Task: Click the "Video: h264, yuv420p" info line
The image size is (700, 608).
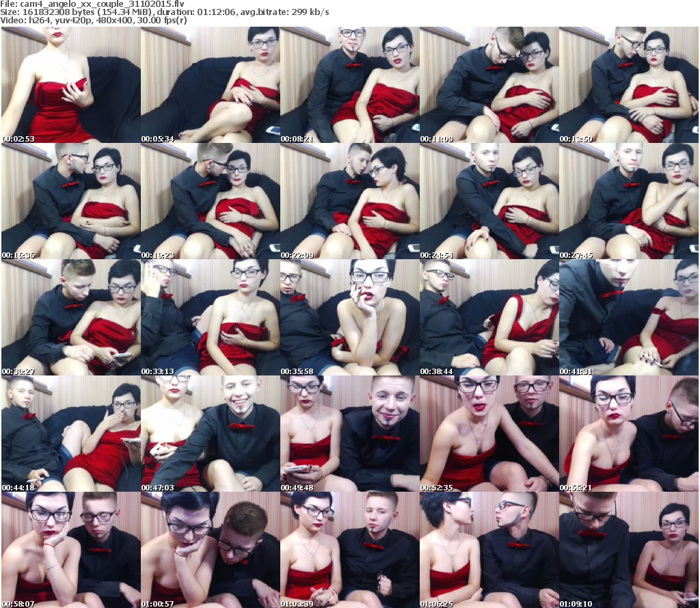Action: point(93,21)
